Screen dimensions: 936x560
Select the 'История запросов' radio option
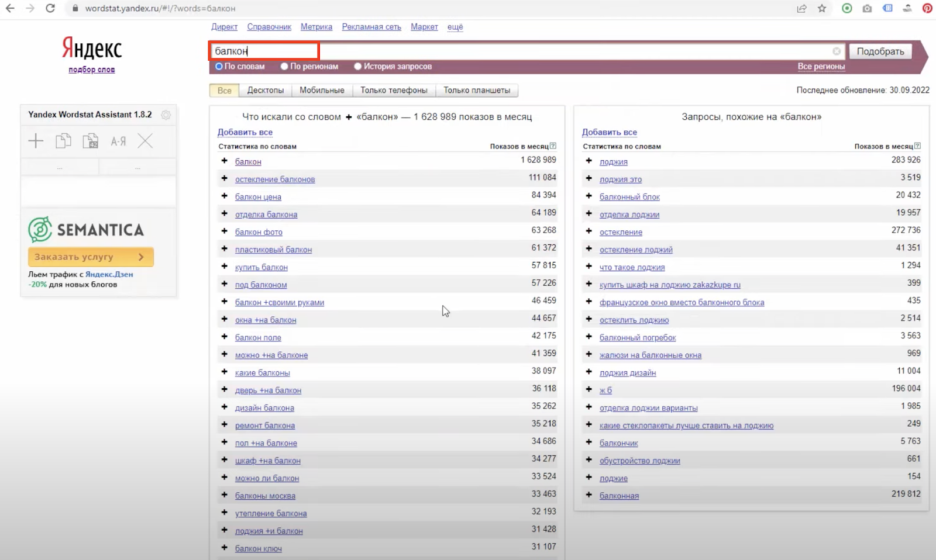point(358,67)
